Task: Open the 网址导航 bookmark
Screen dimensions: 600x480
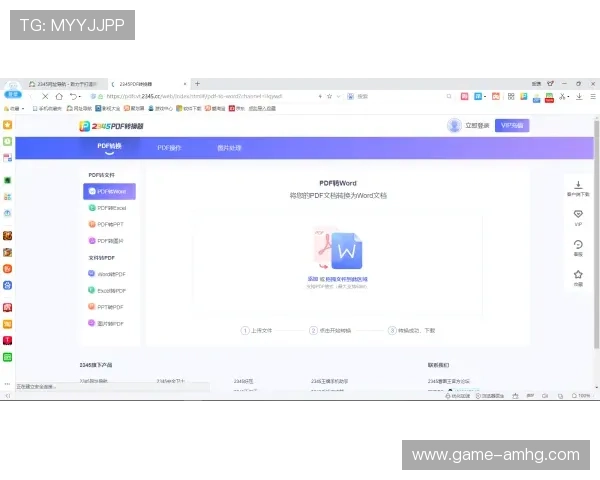Action: [x=79, y=108]
